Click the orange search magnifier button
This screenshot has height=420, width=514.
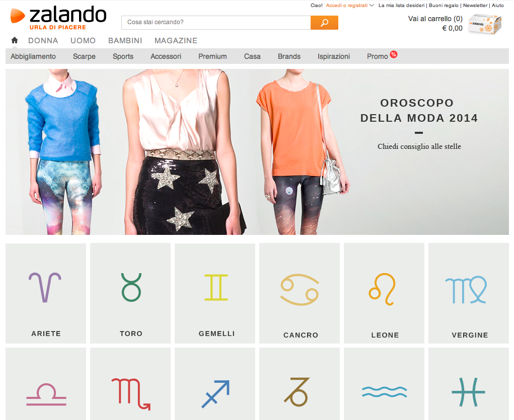(x=324, y=23)
